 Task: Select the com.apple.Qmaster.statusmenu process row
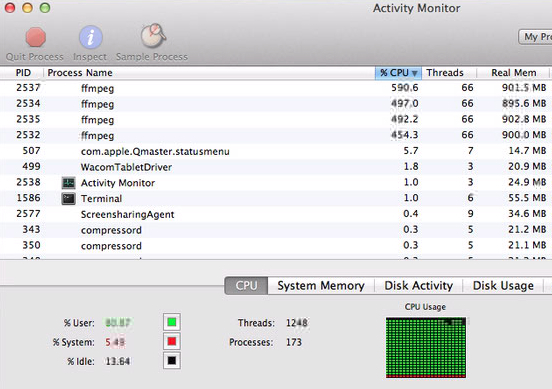(276, 151)
